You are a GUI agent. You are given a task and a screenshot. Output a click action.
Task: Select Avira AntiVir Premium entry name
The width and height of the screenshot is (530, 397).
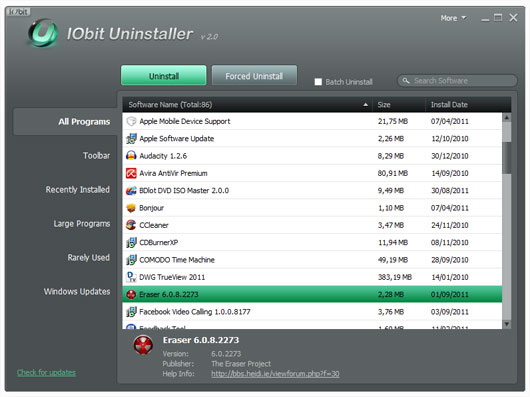tap(173, 173)
